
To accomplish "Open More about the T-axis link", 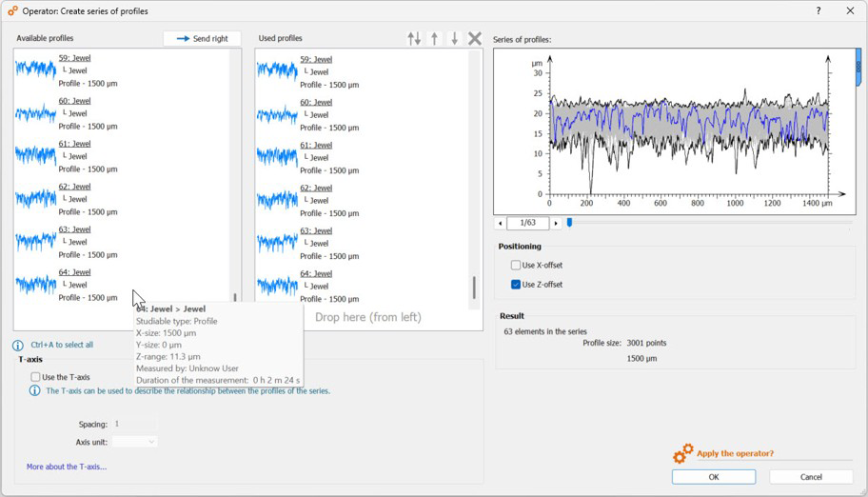I will (x=67, y=467).
